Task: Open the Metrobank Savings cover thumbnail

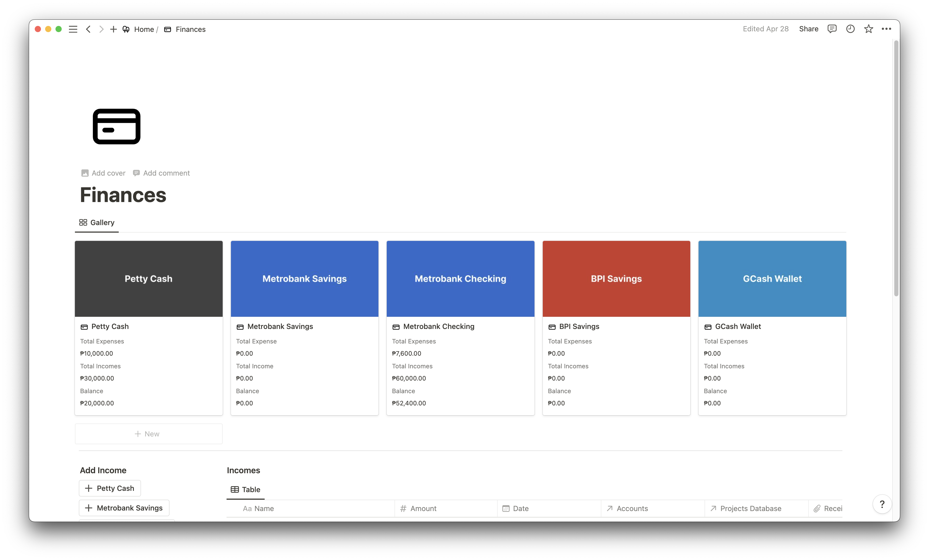Action: coord(305,278)
